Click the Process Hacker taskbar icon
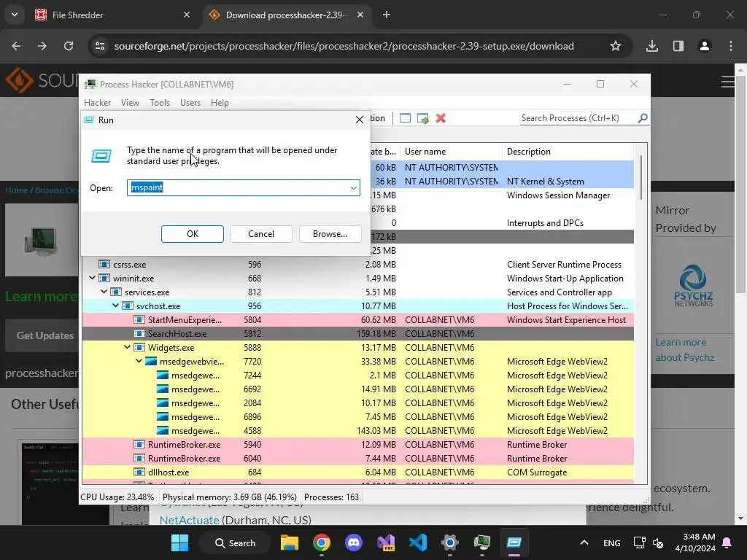Image resolution: width=747 pixels, height=560 pixels. tap(482, 542)
